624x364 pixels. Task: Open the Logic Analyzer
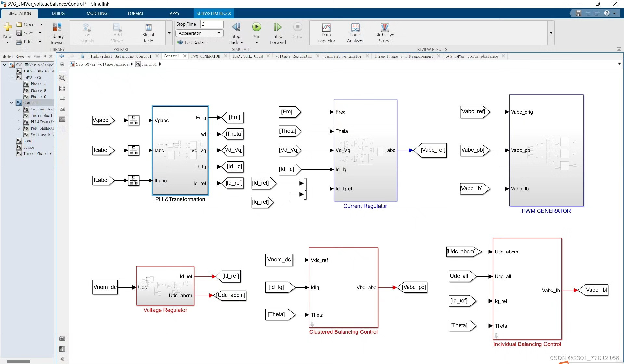pyautogui.click(x=355, y=33)
